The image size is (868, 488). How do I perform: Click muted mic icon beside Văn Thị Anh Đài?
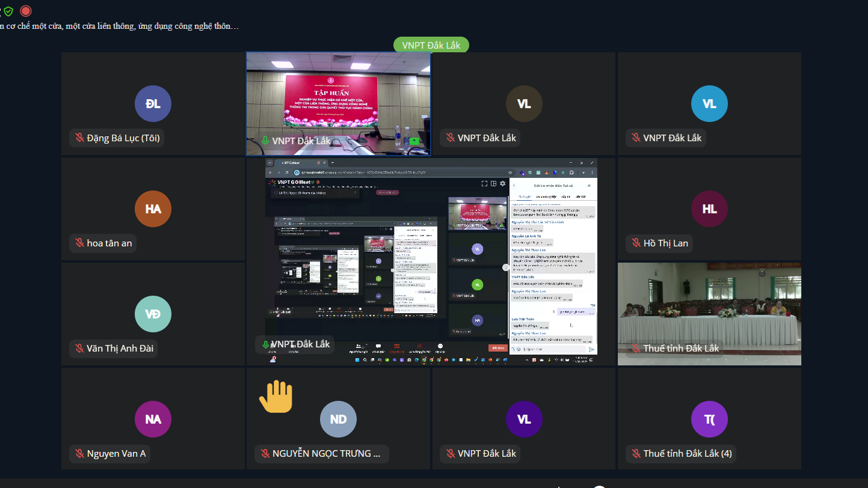[x=79, y=348]
